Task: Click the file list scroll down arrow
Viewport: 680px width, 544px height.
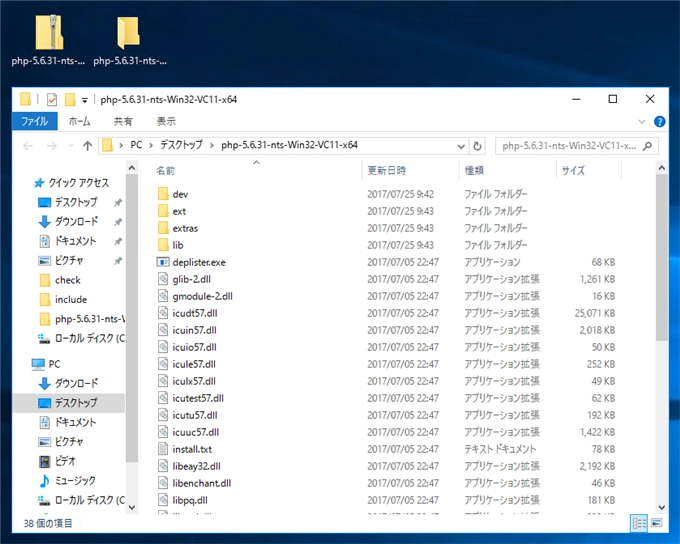Action: 662,507
